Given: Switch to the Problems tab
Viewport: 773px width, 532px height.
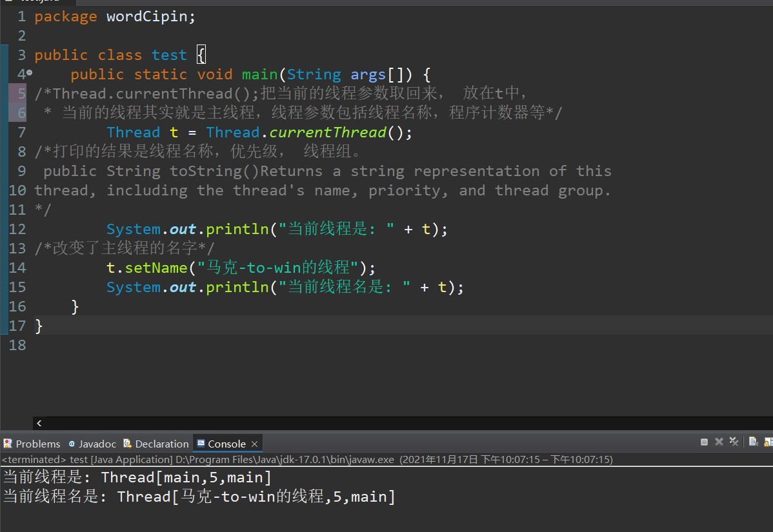Looking at the screenshot, I should point(32,444).
